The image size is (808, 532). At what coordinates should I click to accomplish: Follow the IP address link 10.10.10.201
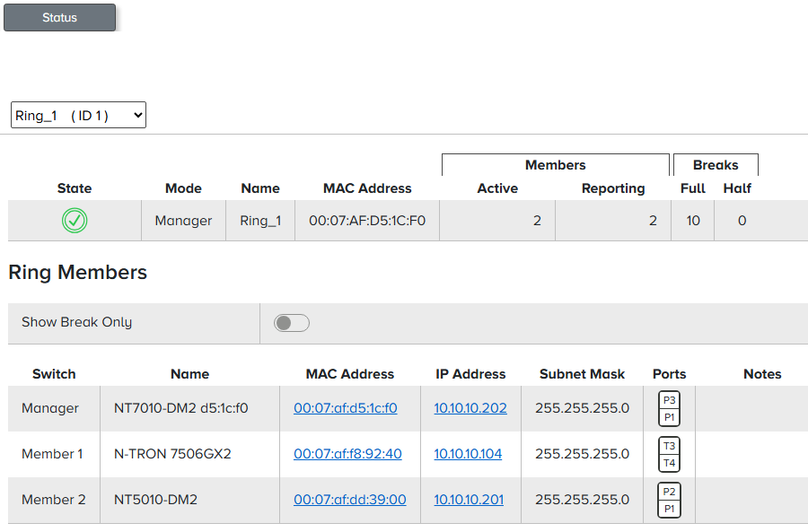click(x=469, y=500)
